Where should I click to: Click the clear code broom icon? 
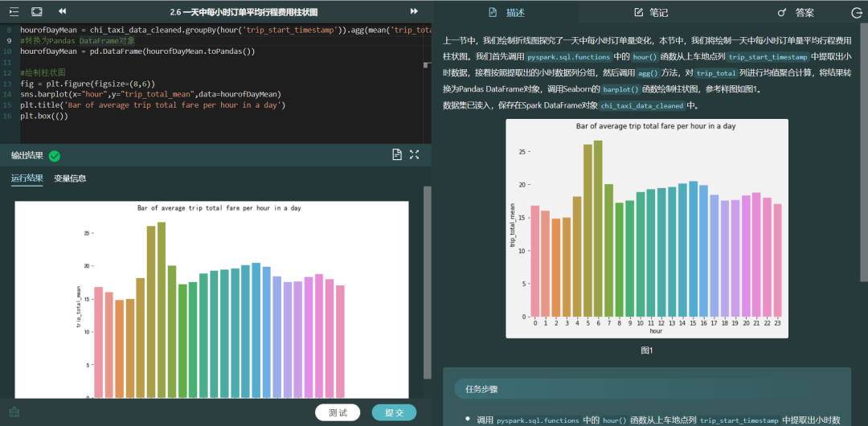pyautogui.click(x=14, y=412)
